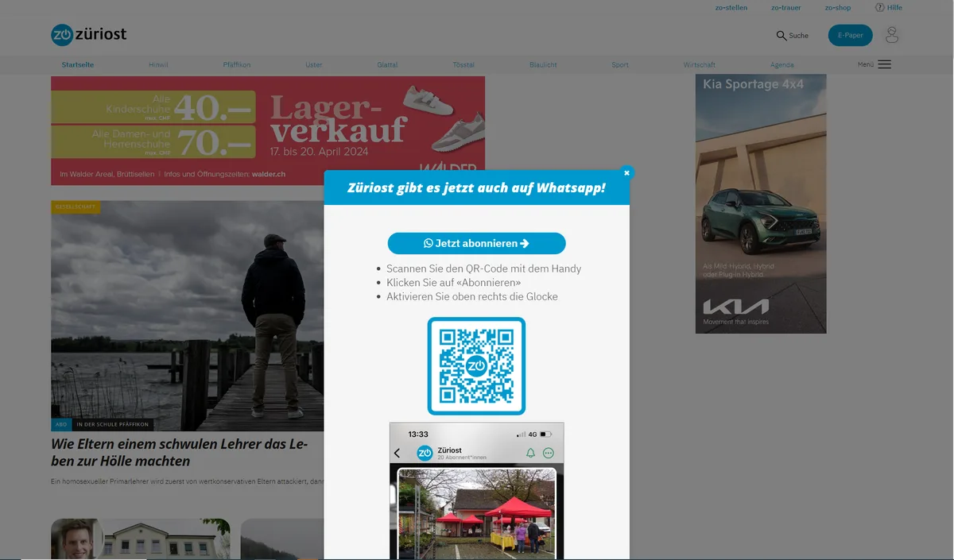Screen dimensions: 954x560
Task: Click the "In der Schule Pfäffikon" label
Action: click(x=112, y=424)
